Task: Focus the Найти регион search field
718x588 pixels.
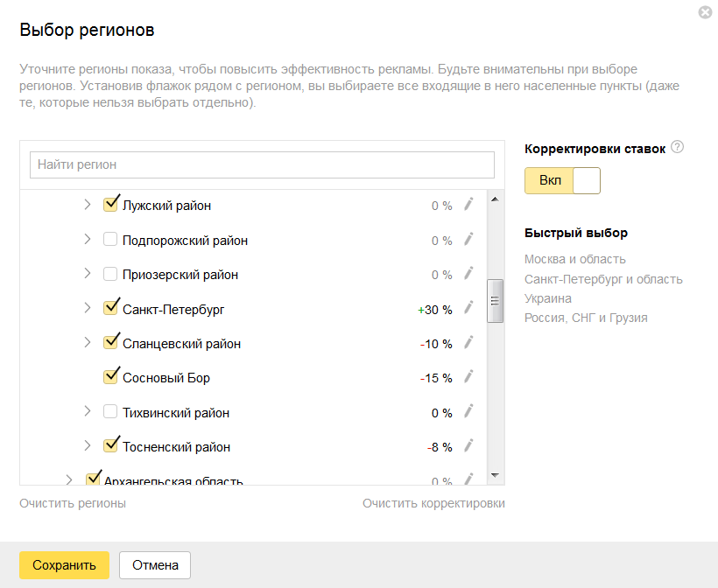Action: (262, 164)
